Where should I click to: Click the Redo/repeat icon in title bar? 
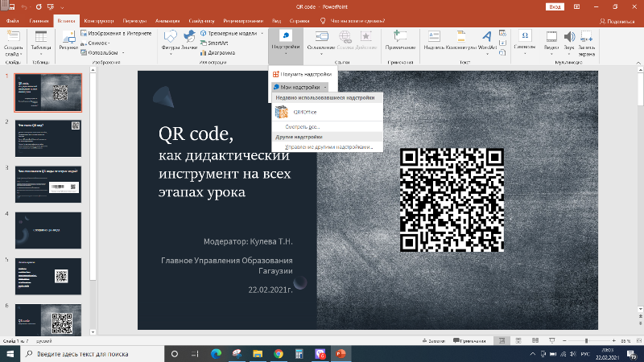[x=39, y=7]
